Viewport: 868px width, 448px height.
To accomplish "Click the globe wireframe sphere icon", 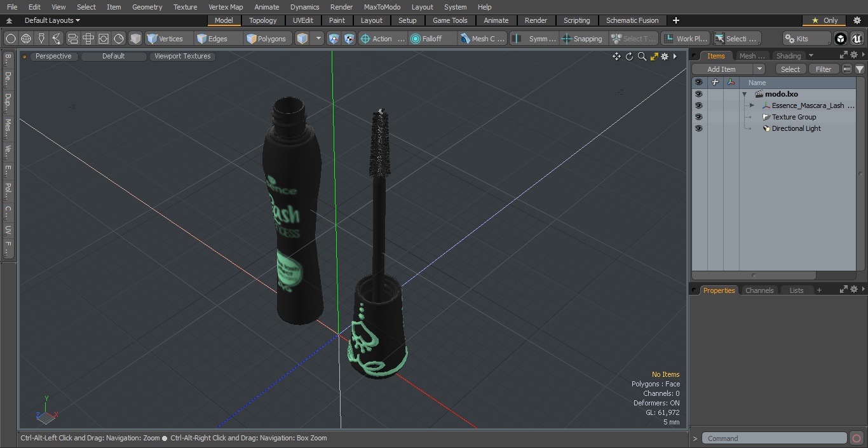I will (26, 39).
